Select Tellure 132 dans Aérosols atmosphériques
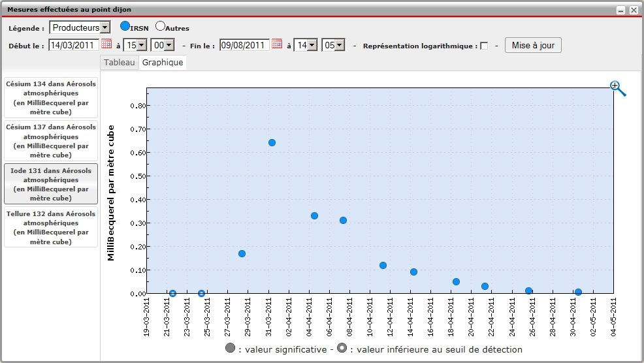Image resolution: width=644 pixels, height=363 pixels. tap(51, 227)
